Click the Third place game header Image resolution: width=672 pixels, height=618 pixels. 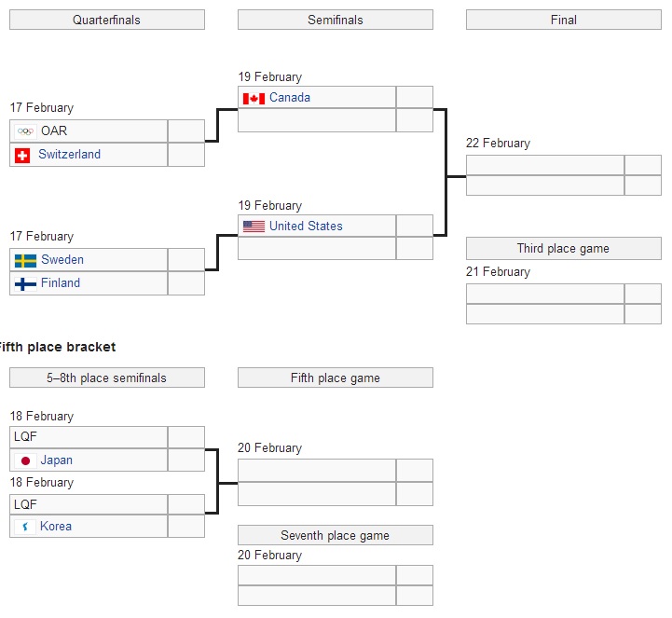[x=564, y=249]
